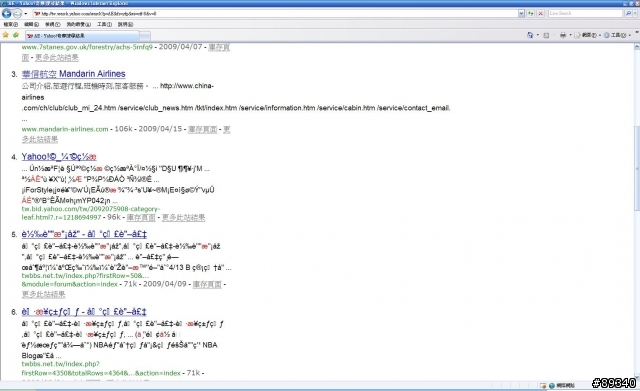Click the Live Search input box
The height and width of the screenshot is (391, 640).
click(586, 13)
